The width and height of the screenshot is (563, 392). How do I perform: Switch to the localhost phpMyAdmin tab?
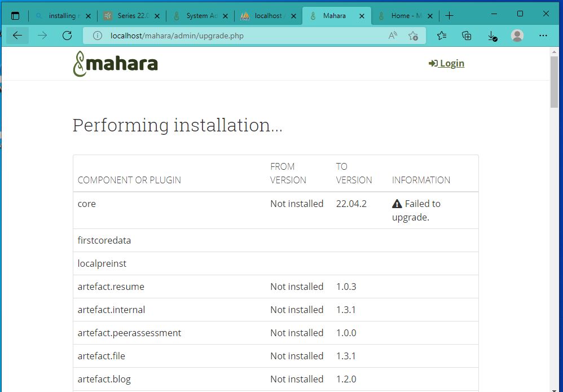pyautogui.click(x=267, y=16)
